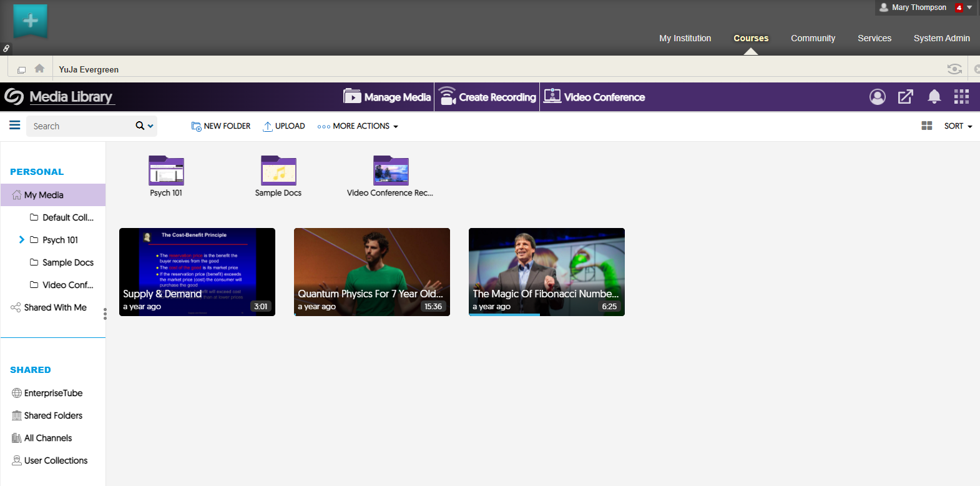980x486 pixels.
Task: Click YuJa Evergreen breadcrumb
Action: 89,69
